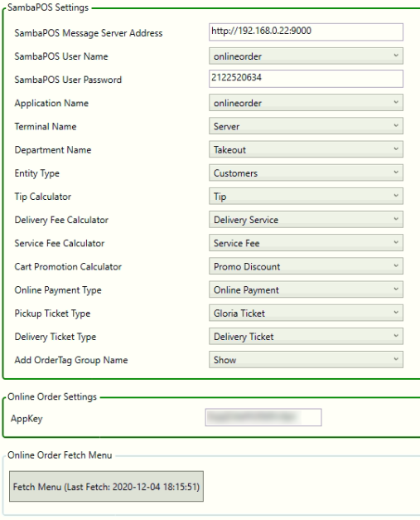Expand the Add OrderTag Group Name dropdown
This screenshot has width=420, height=520.
tap(306, 359)
